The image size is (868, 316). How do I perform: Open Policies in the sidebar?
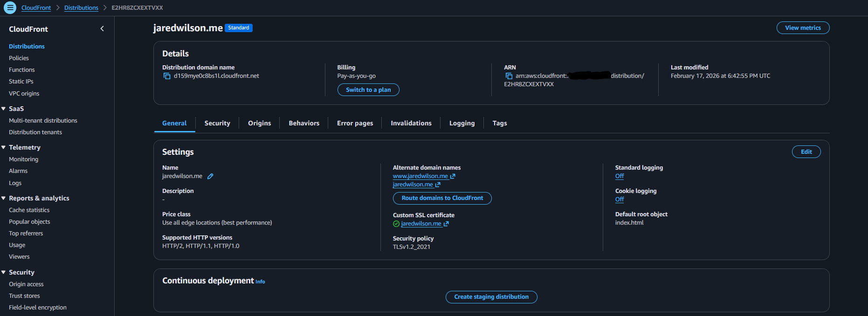19,58
